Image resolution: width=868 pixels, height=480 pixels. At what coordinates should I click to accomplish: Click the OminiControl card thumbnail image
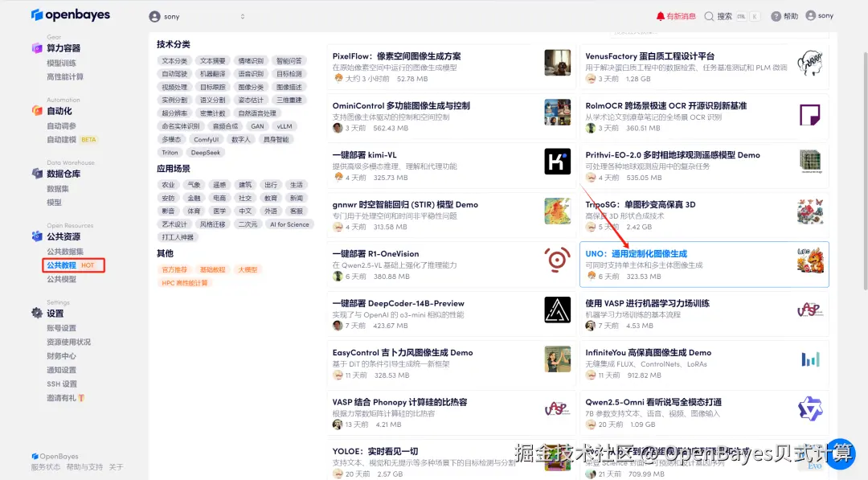pyautogui.click(x=557, y=112)
